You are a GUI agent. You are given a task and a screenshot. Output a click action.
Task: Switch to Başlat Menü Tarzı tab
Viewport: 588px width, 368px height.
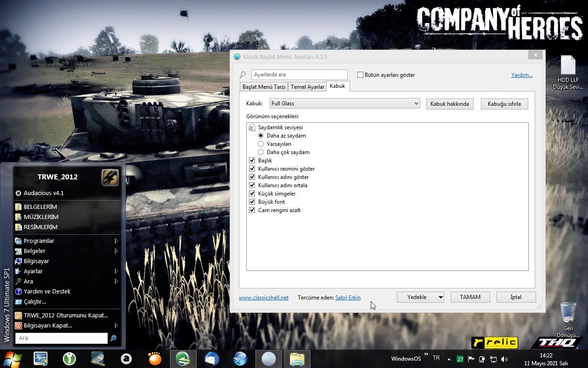point(264,86)
